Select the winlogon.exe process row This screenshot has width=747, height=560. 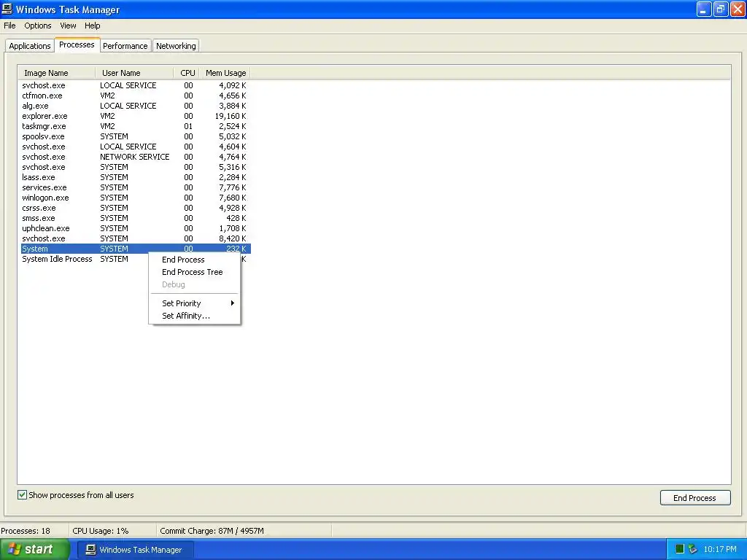[x=136, y=198]
